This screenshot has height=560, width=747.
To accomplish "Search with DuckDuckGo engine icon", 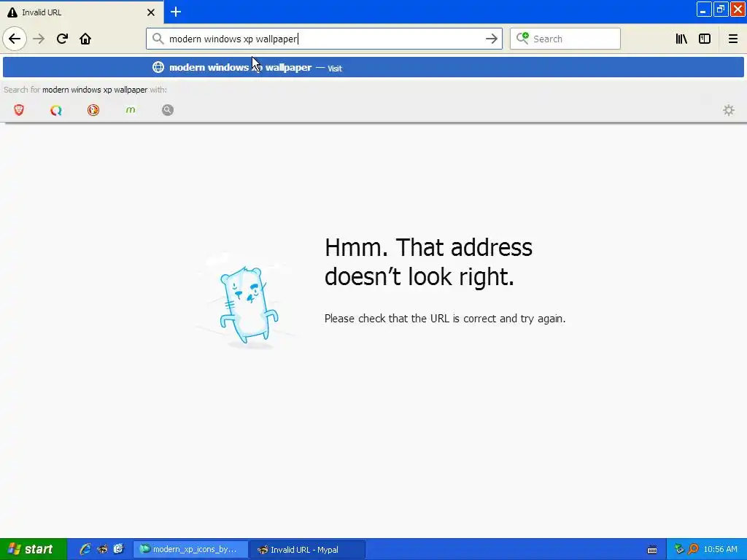I will click(93, 110).
